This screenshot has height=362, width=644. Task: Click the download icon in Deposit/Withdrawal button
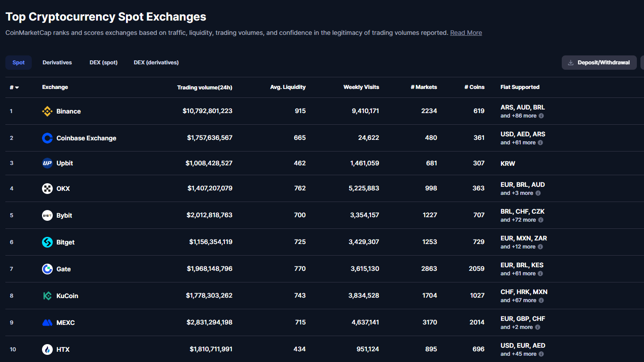pos(571,63)
